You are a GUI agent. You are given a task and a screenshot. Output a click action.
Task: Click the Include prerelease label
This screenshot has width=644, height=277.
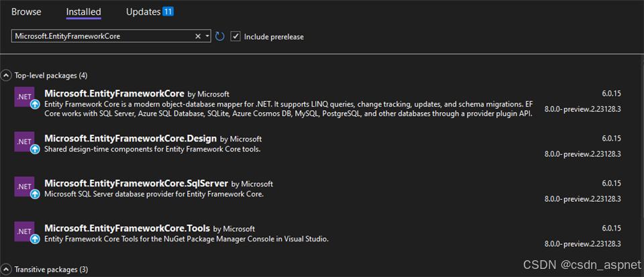coord(274,36)
